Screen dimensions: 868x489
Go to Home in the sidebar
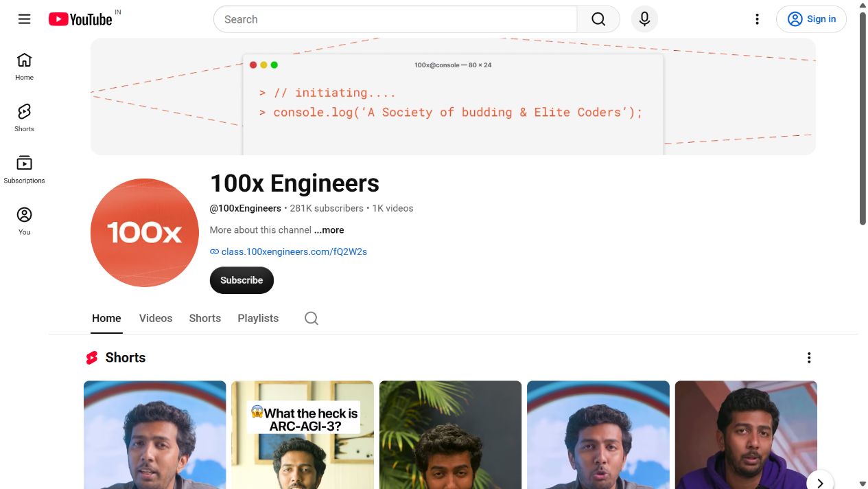tap(25, 66)
